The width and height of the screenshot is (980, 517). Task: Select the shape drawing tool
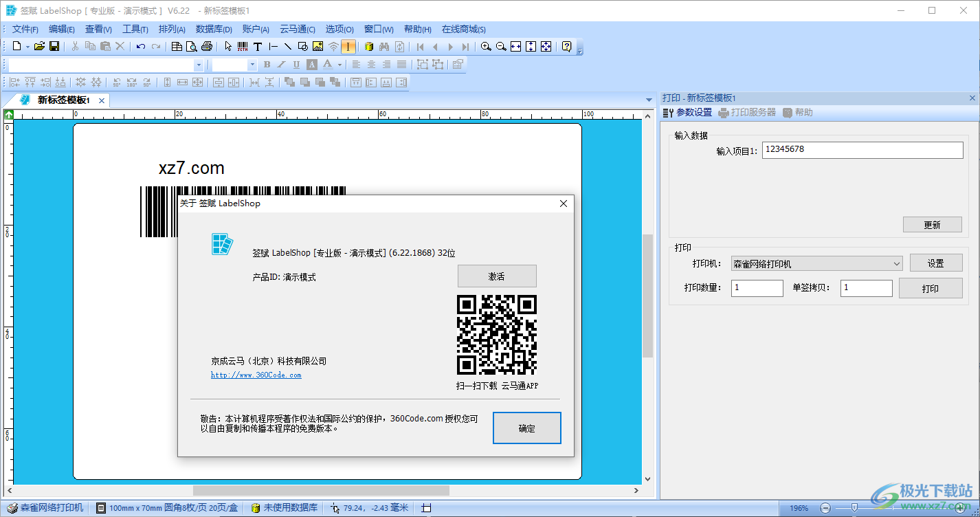(303, 47)
